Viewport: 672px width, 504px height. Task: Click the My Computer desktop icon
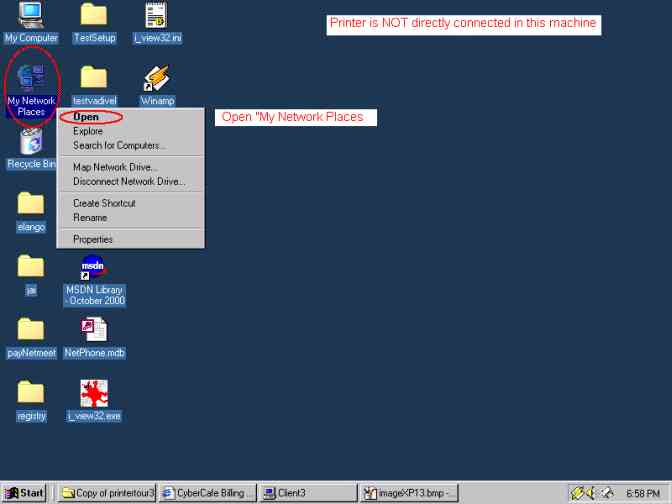pyautogui.click(x=30, y=16)
